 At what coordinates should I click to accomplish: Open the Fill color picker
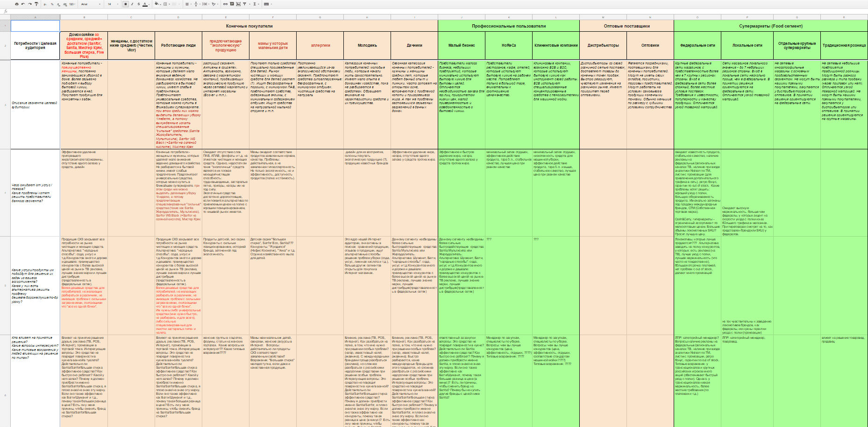[x=157, y=4]
